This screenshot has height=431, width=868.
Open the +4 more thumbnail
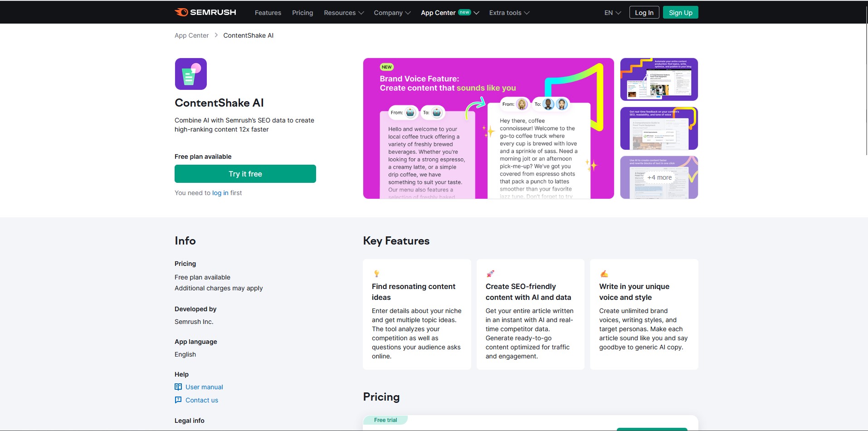[659, 177]
